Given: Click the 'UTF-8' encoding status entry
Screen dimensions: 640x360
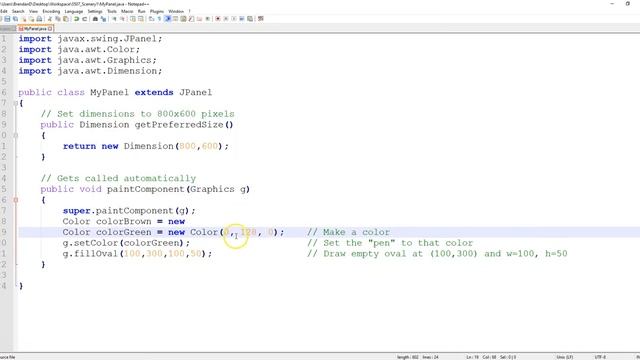Looking at the screenshot, I should pyautogui.click(x=600, y=357).
